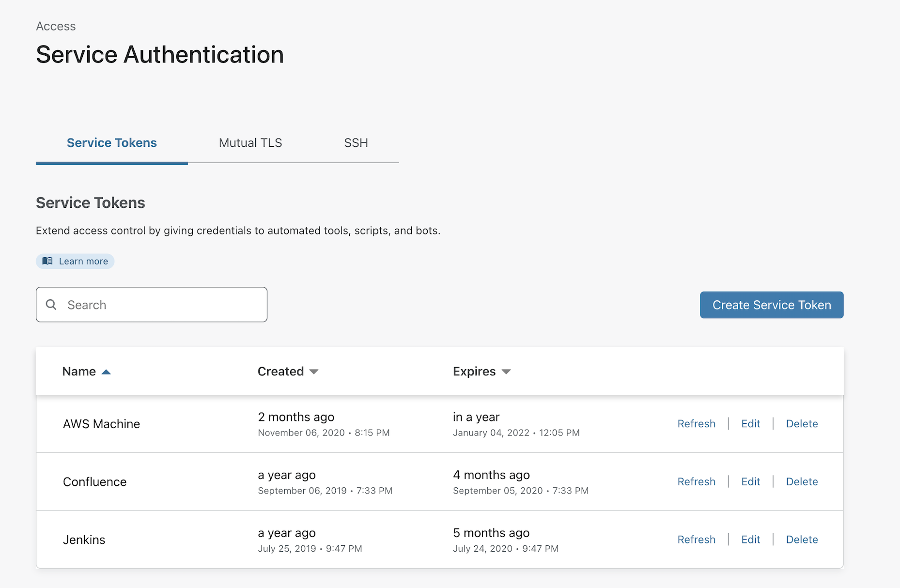
Task: Click the Create Service Token button
Action: pyautogui.click(x=771, y=305)
